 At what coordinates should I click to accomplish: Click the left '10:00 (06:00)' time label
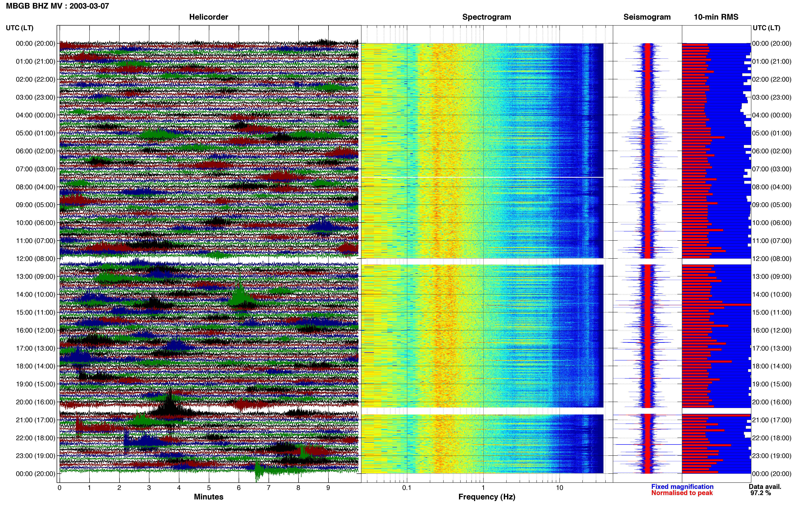point(36,223)
